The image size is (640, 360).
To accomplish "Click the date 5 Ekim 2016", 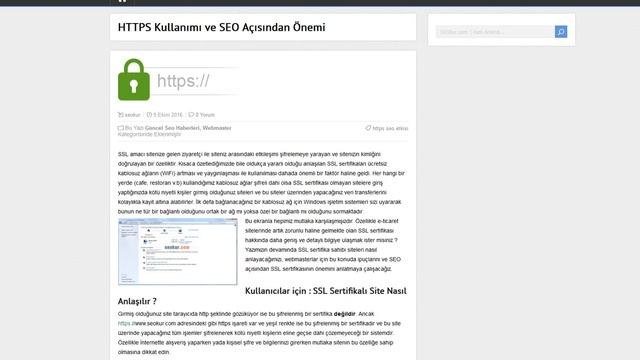I will pyautogui.click(x=168, y=115).
